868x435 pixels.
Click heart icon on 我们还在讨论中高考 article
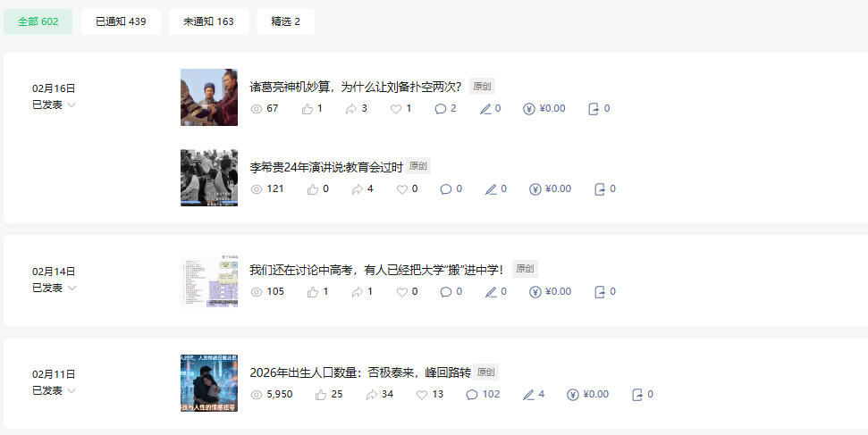tap(402, 292)
